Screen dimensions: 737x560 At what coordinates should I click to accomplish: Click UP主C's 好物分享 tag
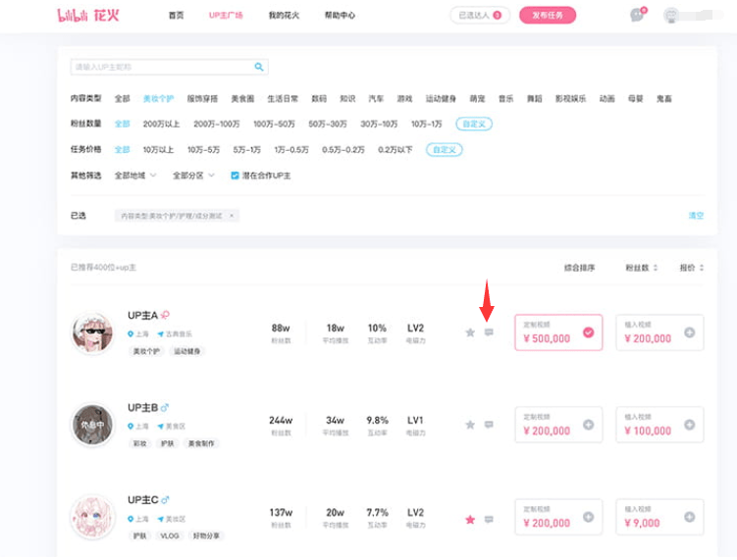tap(206, 535)
